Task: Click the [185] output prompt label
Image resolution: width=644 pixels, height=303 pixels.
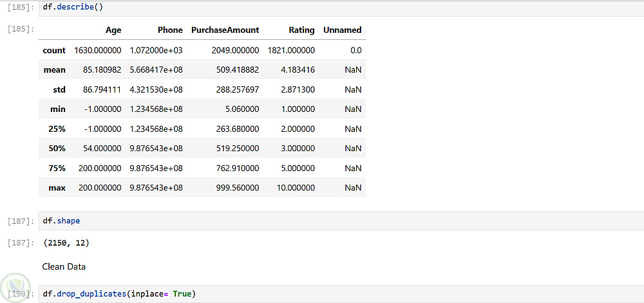Action: click(x=21, y=29)
